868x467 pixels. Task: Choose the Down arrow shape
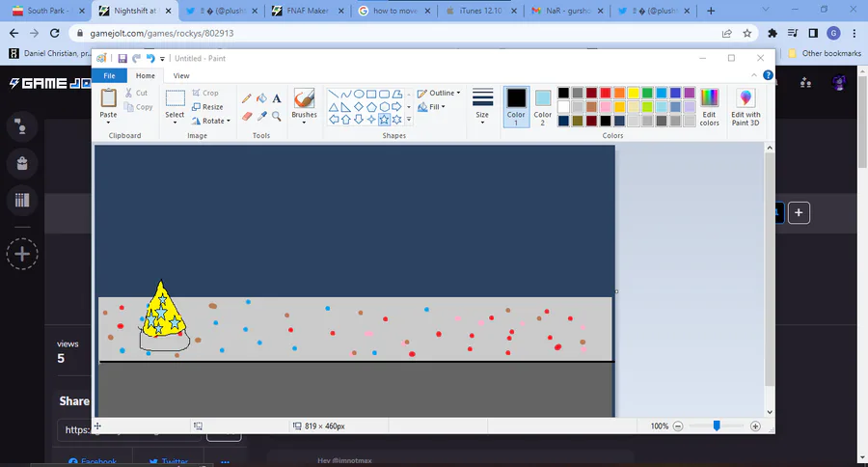[x=359, y=120]
